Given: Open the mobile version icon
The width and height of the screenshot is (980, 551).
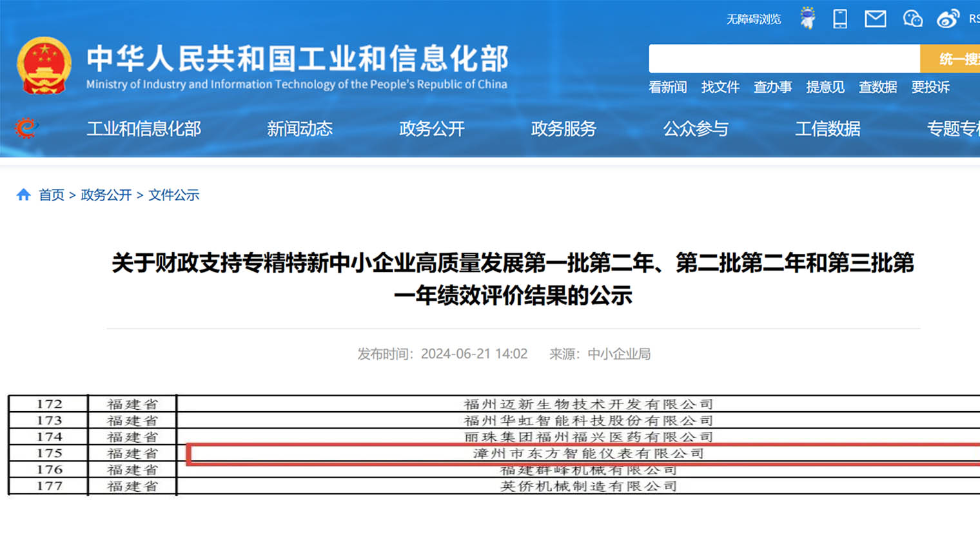Looking at the screenshot, I should click(x=840, y=19).
